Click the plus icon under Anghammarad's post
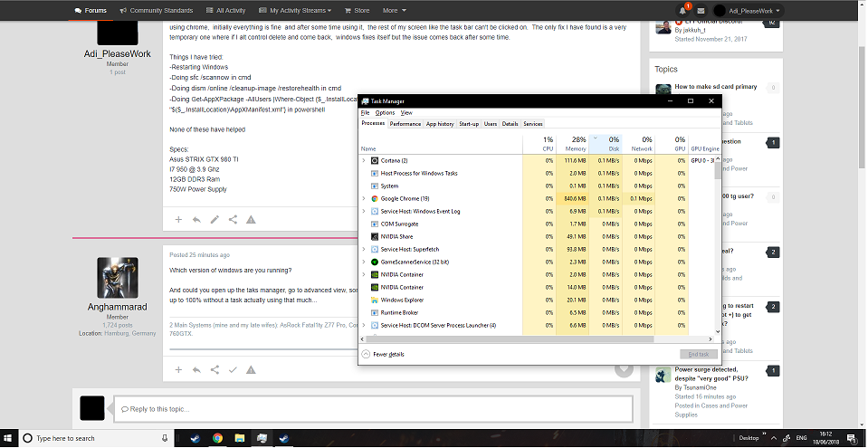 178,370
